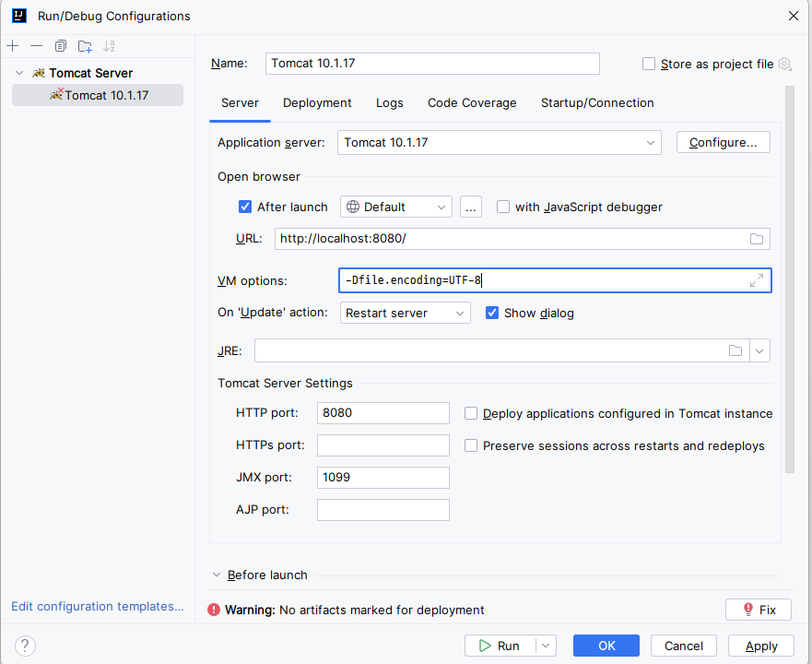
Task: Create a new configuration folder
Action: (x=85, y=46)
